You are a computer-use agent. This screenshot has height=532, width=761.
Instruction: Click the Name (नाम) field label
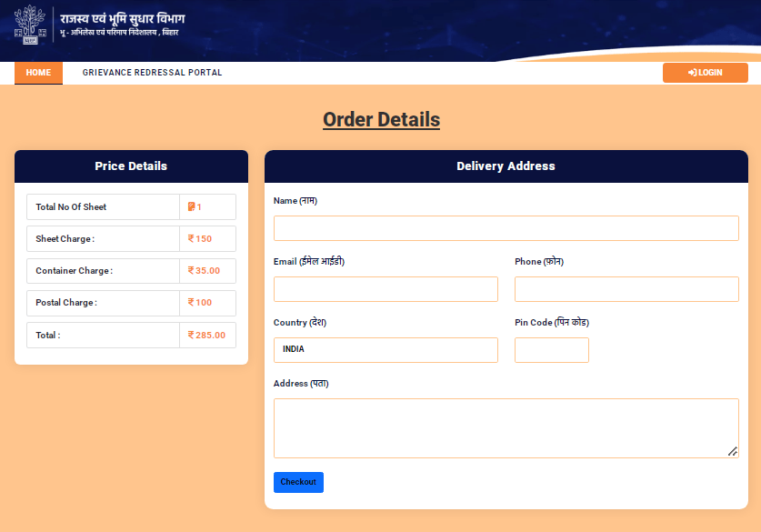(x=295, y=200)
